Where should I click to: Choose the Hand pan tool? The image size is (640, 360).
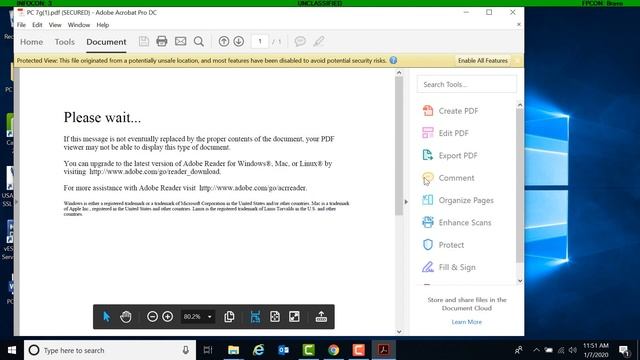pyautogui.click(x=126, y=316)
